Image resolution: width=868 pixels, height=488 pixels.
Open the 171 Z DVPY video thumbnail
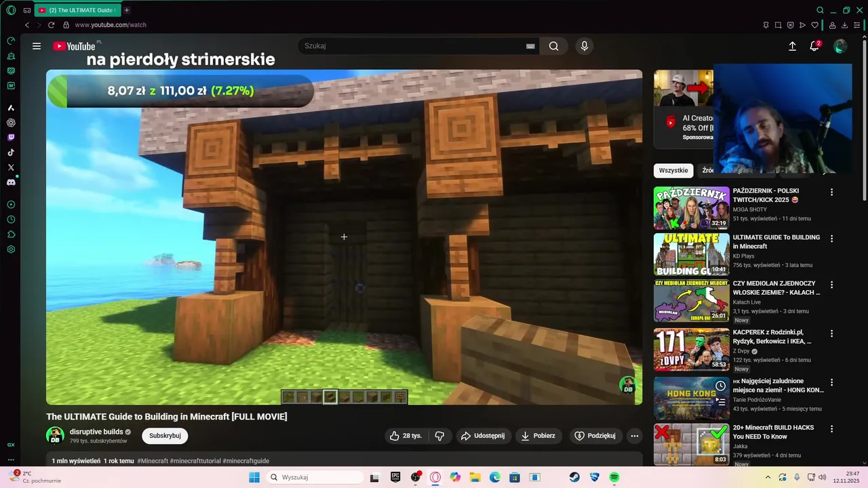691,350
